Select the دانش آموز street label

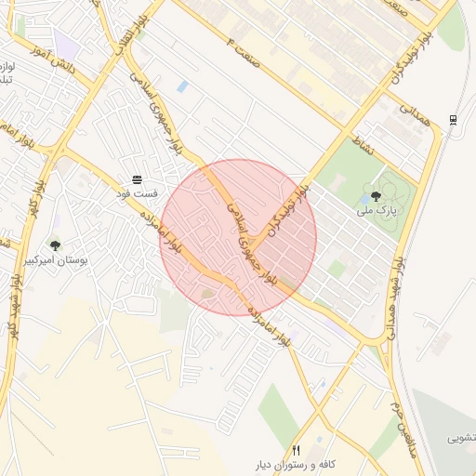pos(53,60)
